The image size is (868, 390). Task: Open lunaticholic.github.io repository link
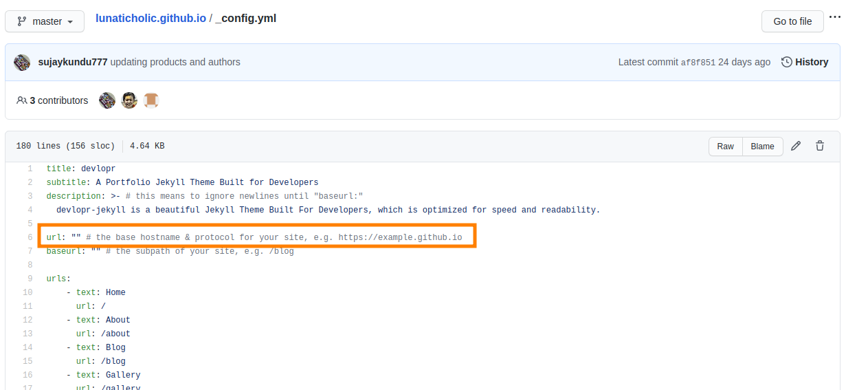(x=151, y=19)
